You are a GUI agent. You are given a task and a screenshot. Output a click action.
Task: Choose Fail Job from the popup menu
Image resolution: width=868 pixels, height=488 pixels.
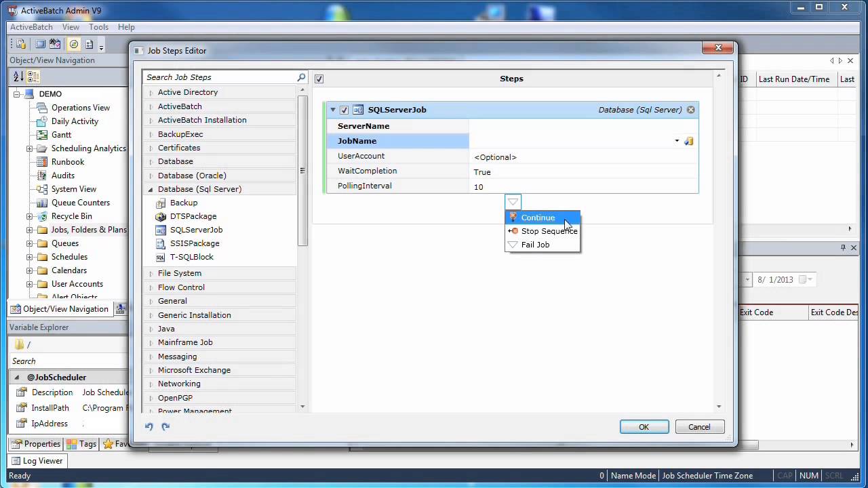click(x=542, y=245)
